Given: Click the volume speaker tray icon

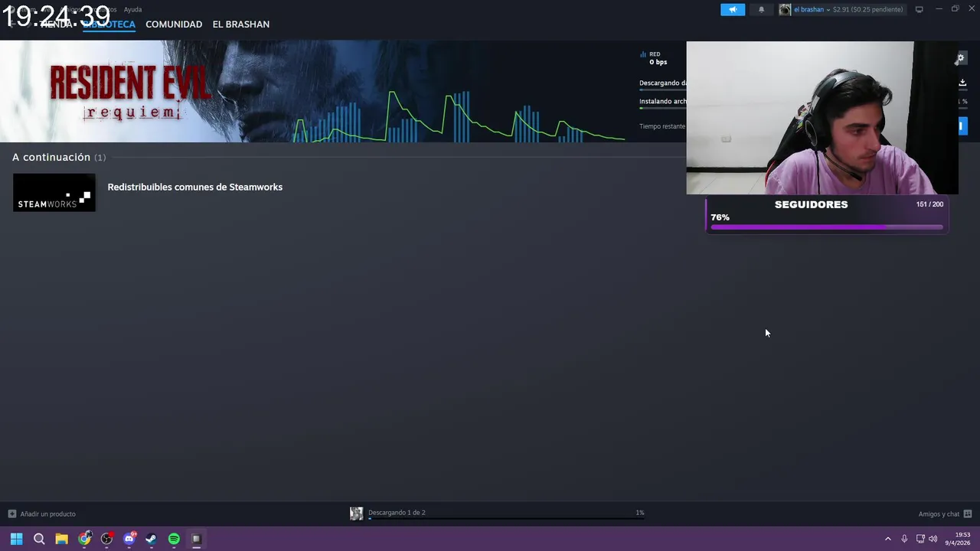Looking at the screenshot, I should click(x=933, y=539).
